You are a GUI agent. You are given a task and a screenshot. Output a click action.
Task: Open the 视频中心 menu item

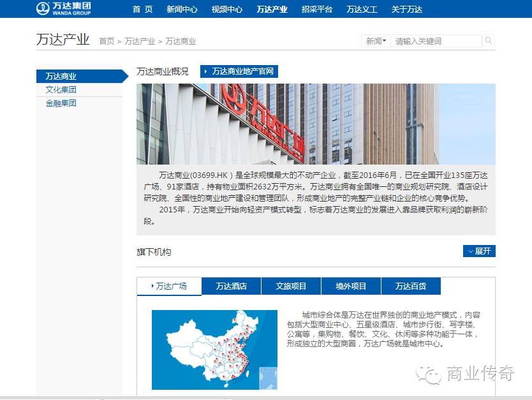(227, 9)
